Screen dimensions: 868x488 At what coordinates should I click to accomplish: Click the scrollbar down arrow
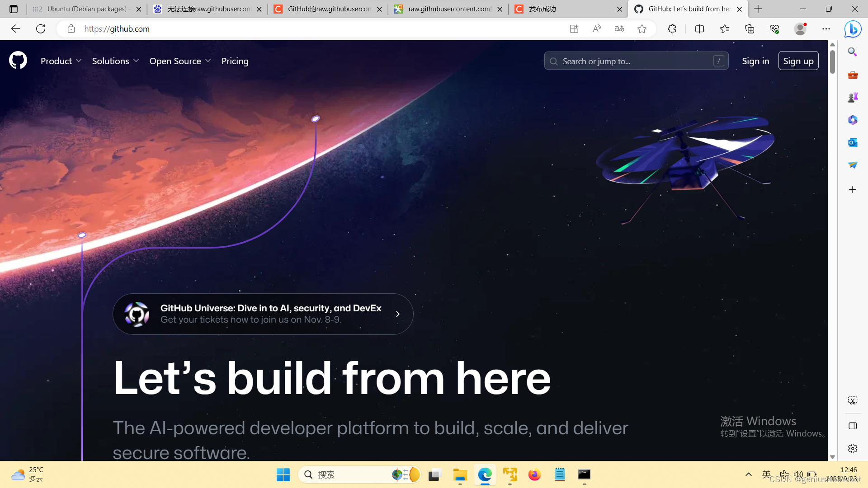click(832, 457)
